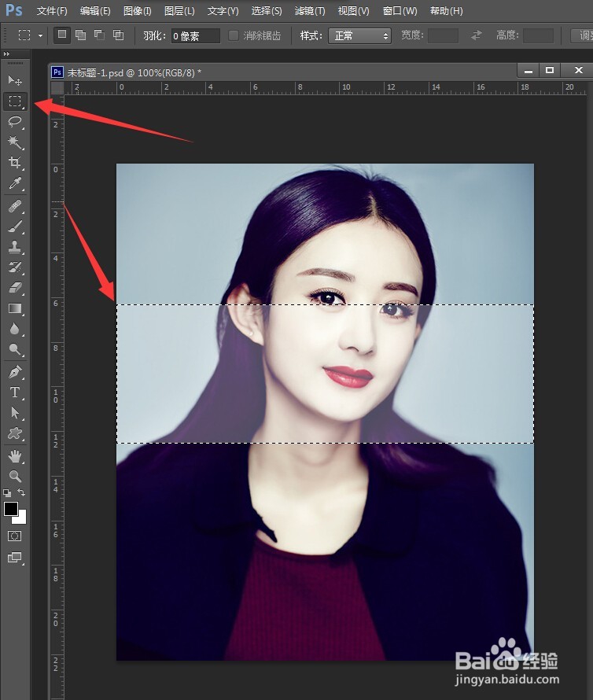This screenshot has height=700, width=593.
Task: Select the Spot Healing Brush tool
Action: pos(15,207)
